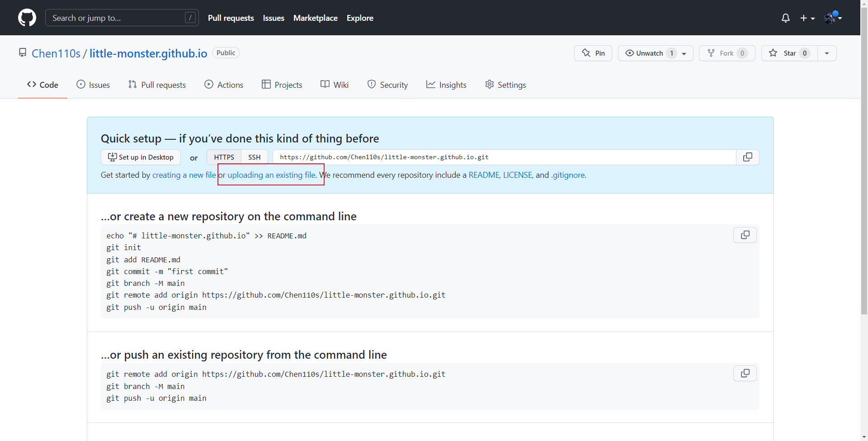Switch to the repository Issues tab
This screenshot has height=441, width=868.
[x=93, y=85]
